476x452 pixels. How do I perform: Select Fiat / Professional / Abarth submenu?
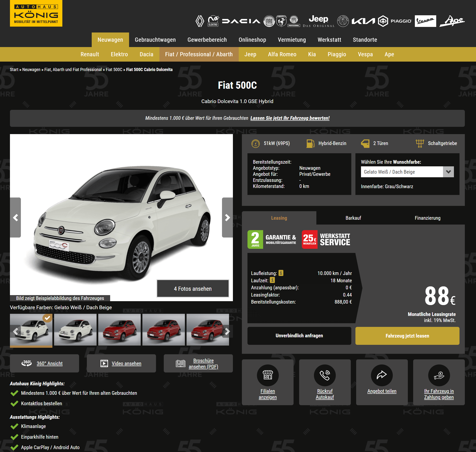pos(199,54)
